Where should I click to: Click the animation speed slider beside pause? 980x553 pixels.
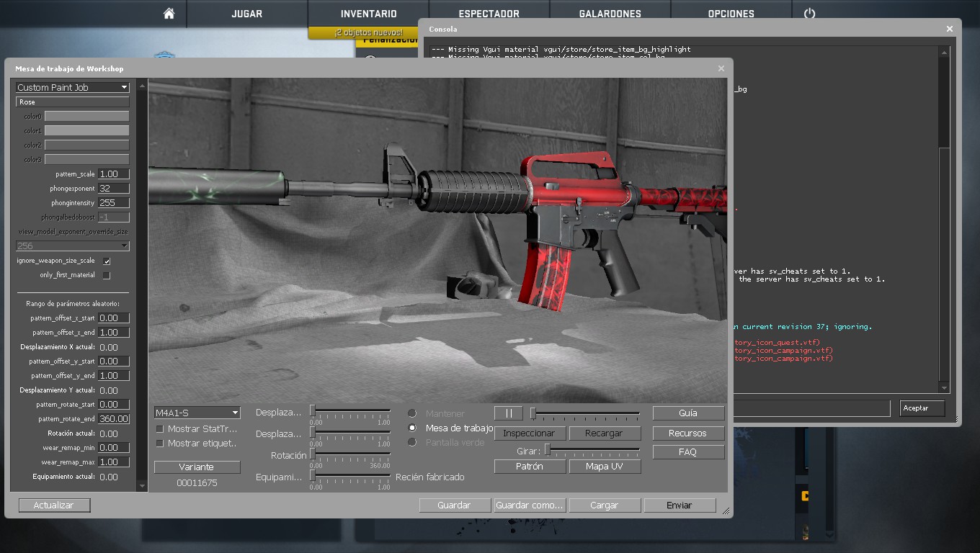click(x=586, y=413)
